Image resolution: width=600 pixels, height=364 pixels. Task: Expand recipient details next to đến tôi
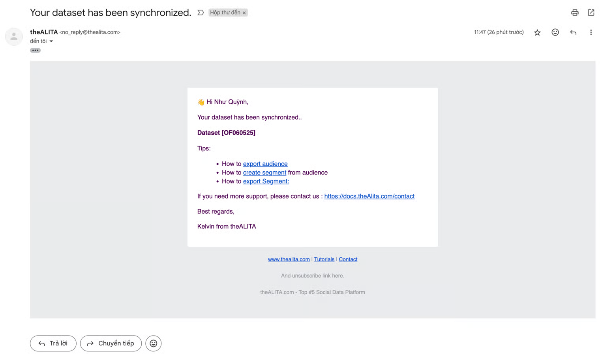[51, 41]
